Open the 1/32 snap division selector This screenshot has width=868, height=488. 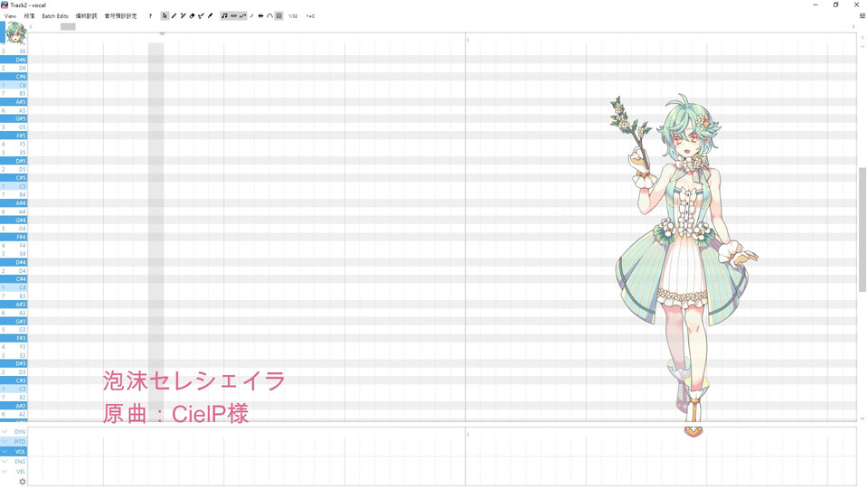click(293, 16)
